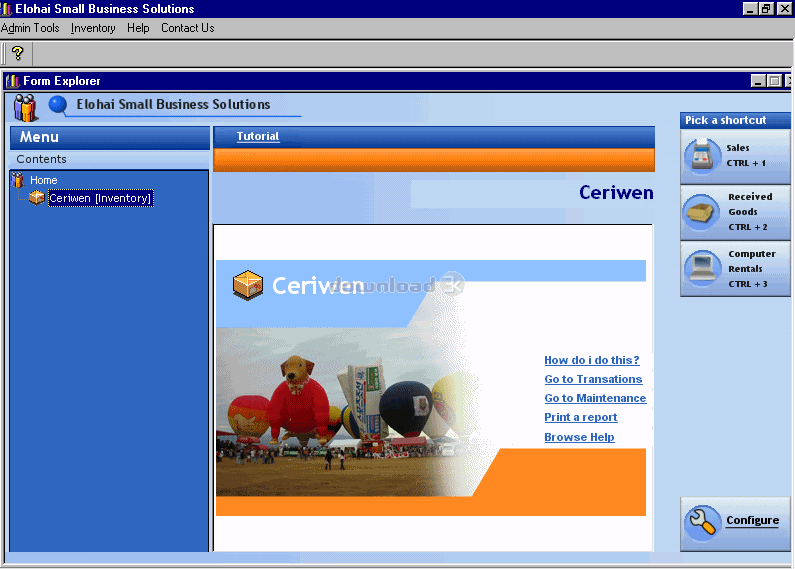Click the Print a report link
Viewport: 795px width, 569px height.
click(x=581, y=417)
